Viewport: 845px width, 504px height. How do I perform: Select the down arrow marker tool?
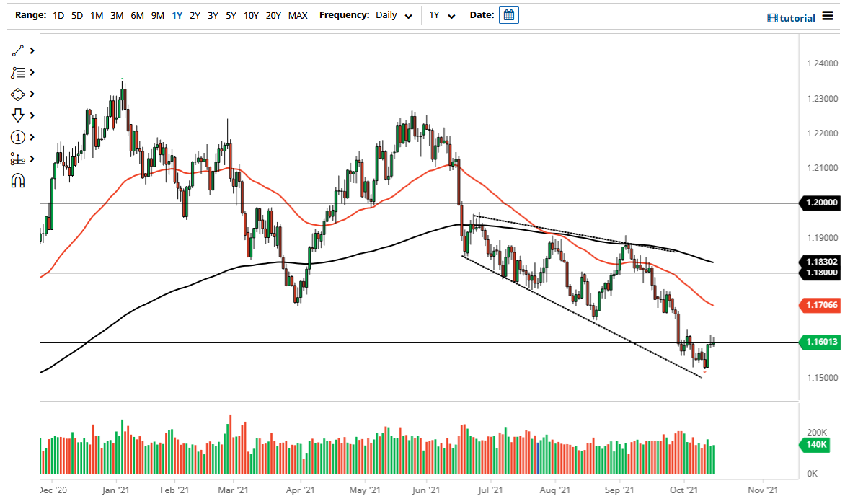[18, 115]
